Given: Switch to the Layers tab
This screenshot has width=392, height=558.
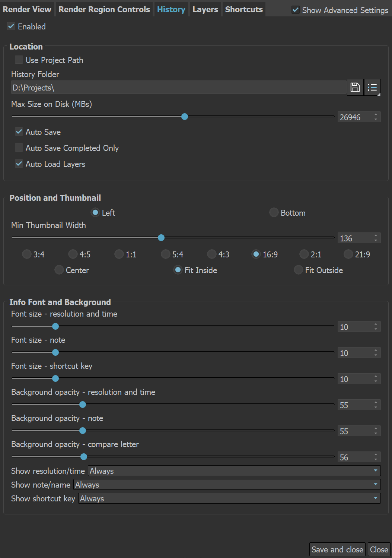Looking at the screenshot, I should [205, 9].
